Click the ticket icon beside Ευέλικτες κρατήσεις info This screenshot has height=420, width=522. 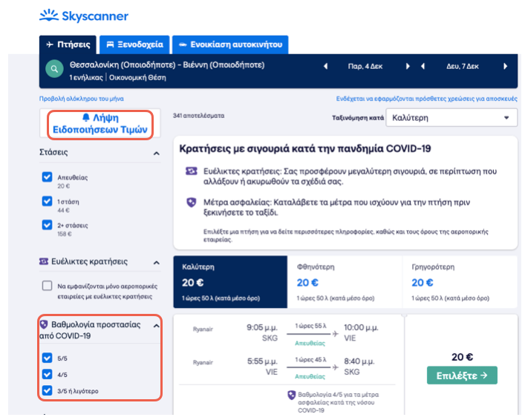191,171
